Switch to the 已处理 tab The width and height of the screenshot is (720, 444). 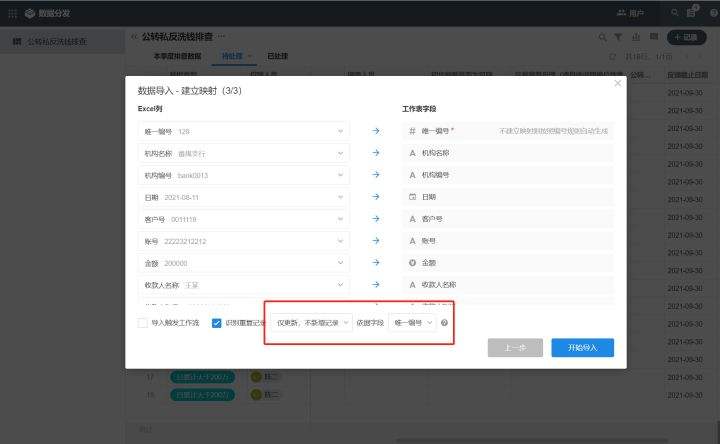tap(277, 56)
